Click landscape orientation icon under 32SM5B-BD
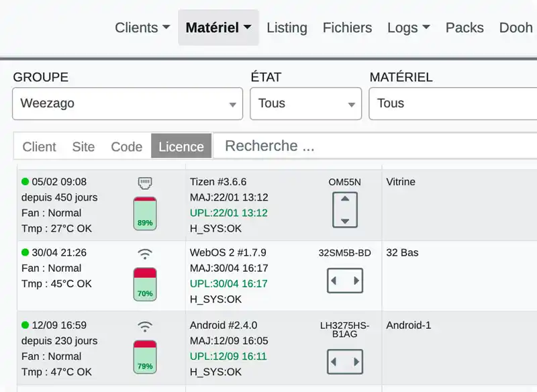537x392 pixels. (345, 281)
